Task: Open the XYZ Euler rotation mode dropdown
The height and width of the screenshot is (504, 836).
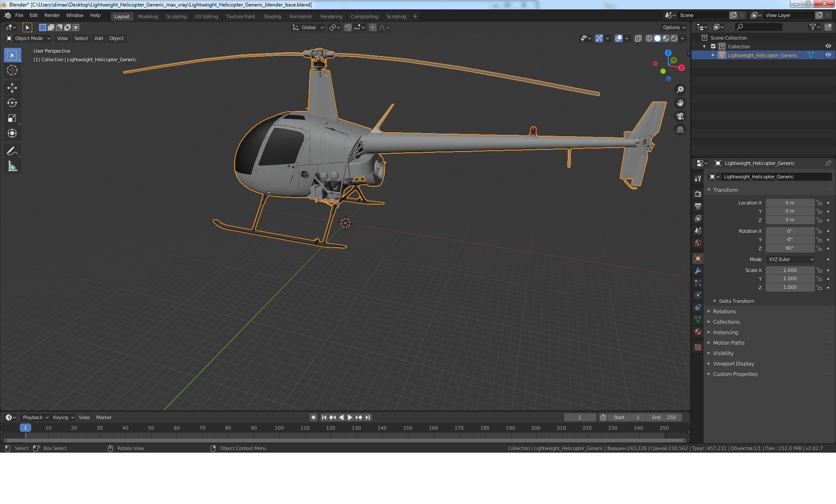Action: [790, 259]
